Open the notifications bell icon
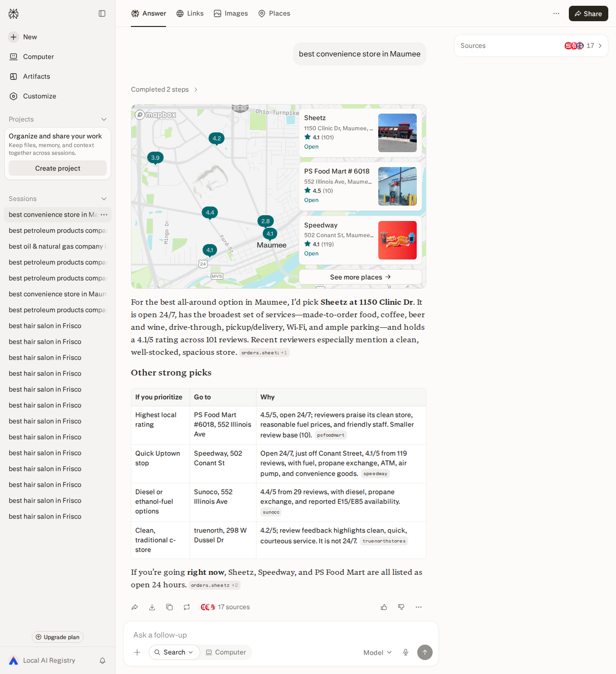This screenshot has height=674, width=616. (x=103, y=661)
